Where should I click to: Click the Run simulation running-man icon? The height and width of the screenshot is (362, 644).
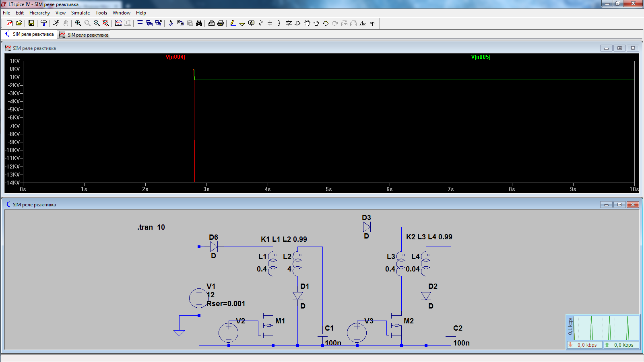(x=56, y=23)
